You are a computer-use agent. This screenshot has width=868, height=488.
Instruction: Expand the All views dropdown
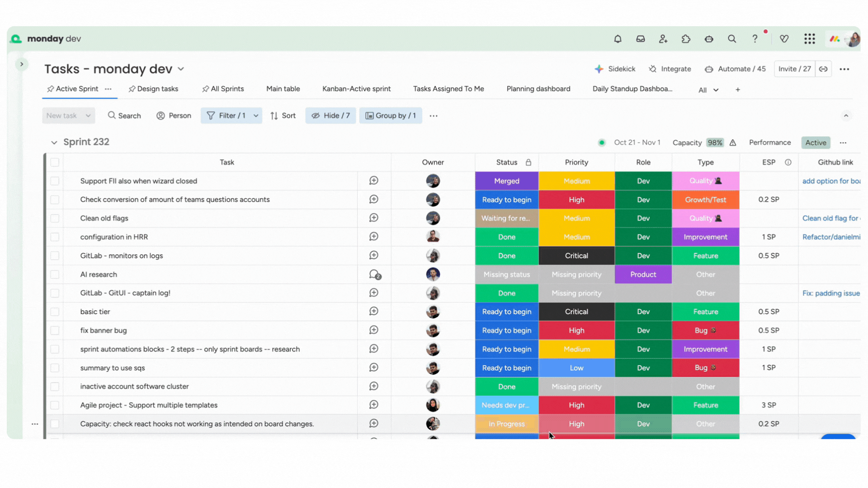point(708,90)
